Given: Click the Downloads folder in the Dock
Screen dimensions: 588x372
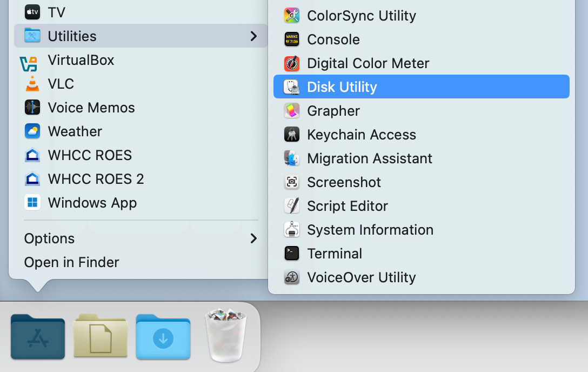Looking at the screenshot, I should pyautogui.click(x=163, y=337).
